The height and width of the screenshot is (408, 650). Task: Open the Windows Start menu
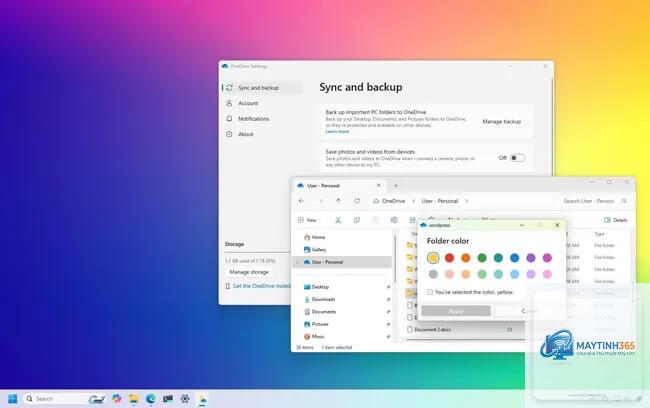(12, 399)
